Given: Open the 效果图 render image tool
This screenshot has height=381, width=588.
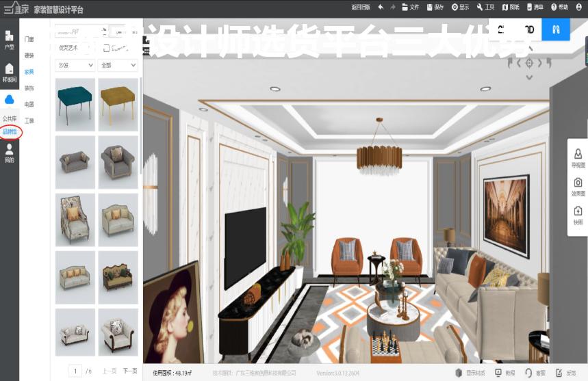Looking at the screenshot, I should [x=578, y=187].
